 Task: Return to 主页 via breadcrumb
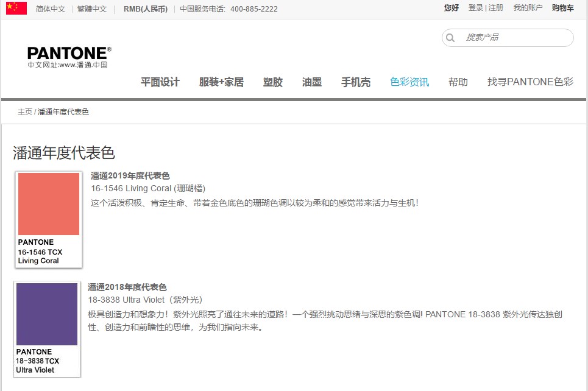(x=25, y=111)
